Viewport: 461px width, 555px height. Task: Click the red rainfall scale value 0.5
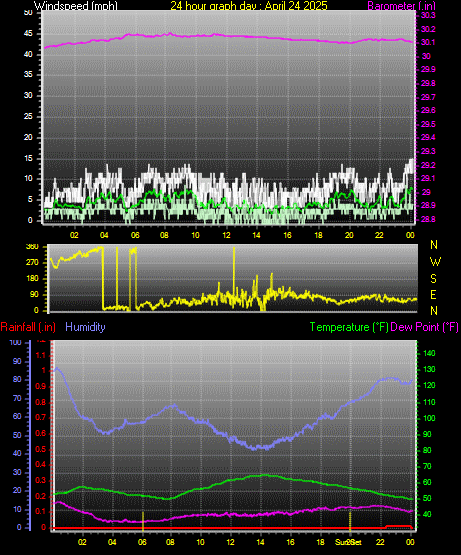coord(41,449)
